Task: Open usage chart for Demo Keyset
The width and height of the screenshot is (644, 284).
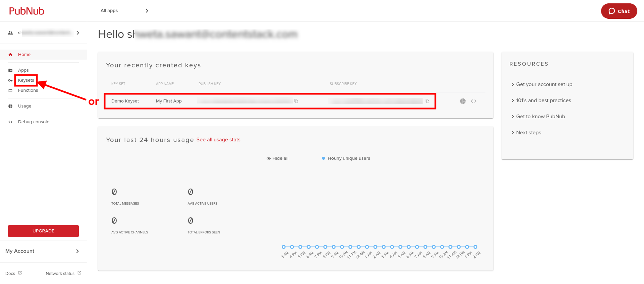Action: (463, 101)
